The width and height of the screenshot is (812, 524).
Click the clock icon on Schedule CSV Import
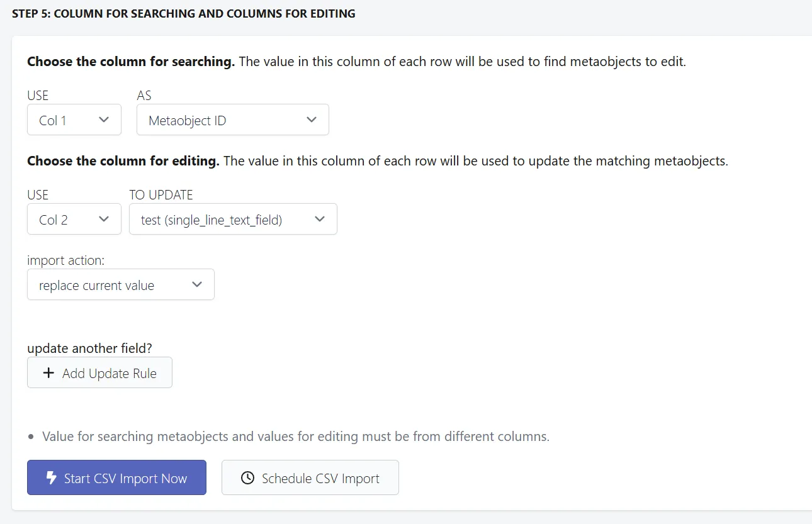point(247,478)
